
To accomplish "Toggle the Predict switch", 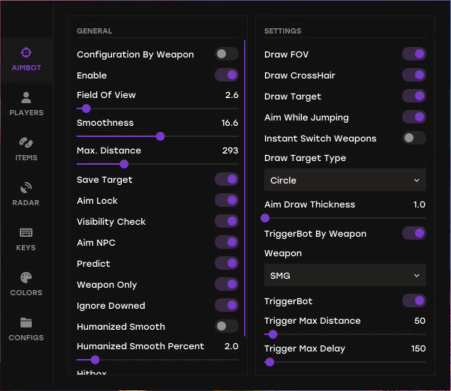I will tap(227, 263).
